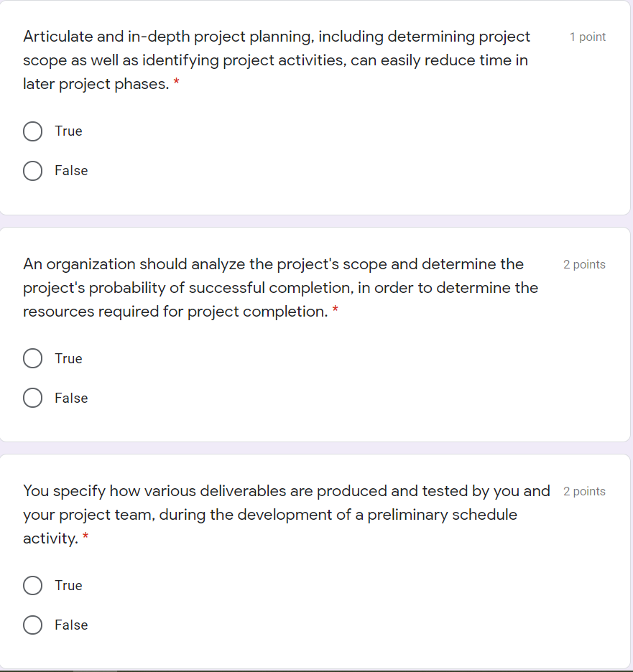The image size is (633, 672).
Task: Click the deliverables question text
Action: click(x=280, y=514)
